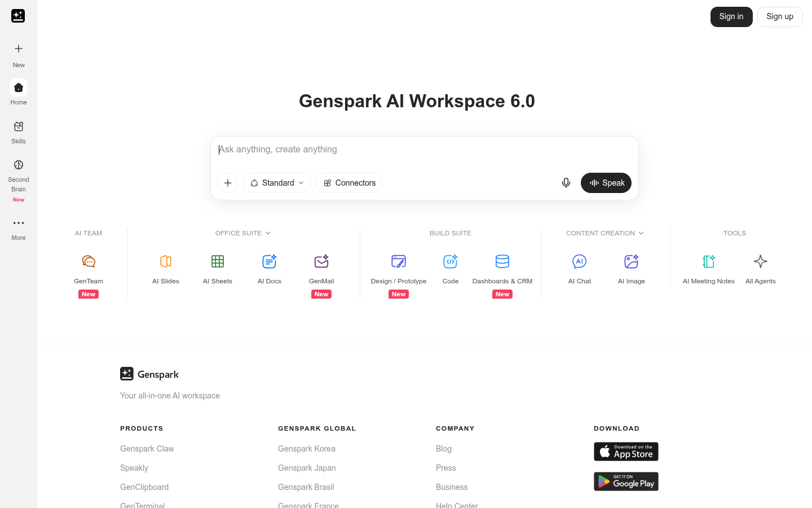Click the AI TEAM section label
This screenshot has height=508, width=812.
89,233
